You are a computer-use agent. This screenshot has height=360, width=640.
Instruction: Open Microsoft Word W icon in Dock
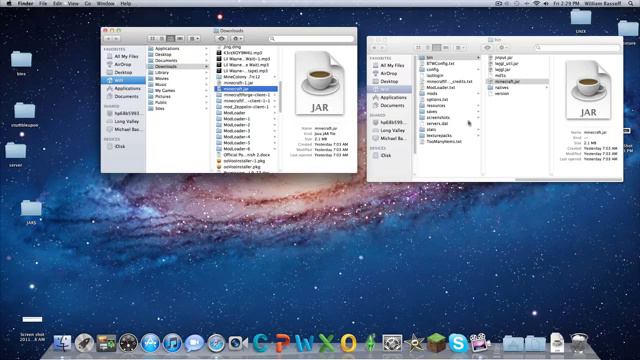304,343
